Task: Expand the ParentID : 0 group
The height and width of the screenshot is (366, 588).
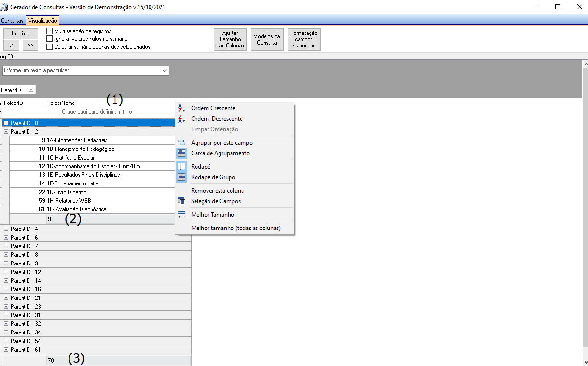Action: pyautogui.click(x=6, y=123)
